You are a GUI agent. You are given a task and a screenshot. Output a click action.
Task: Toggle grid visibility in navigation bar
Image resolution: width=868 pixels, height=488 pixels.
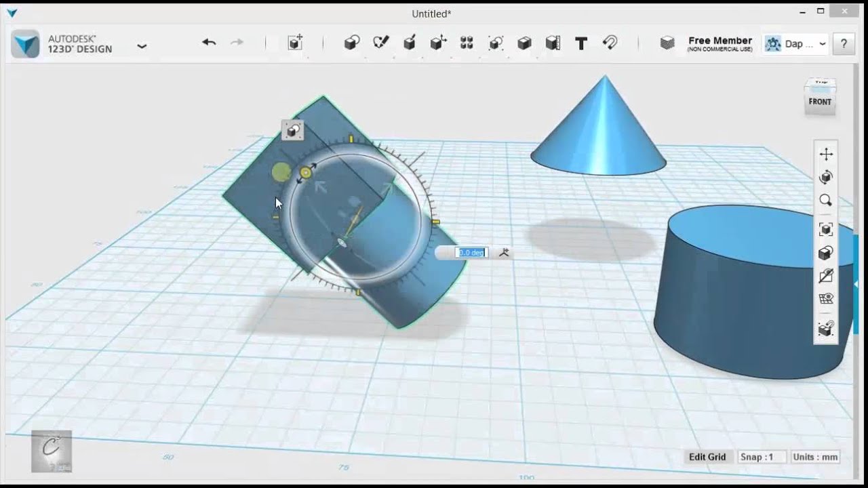pos(826,299)
